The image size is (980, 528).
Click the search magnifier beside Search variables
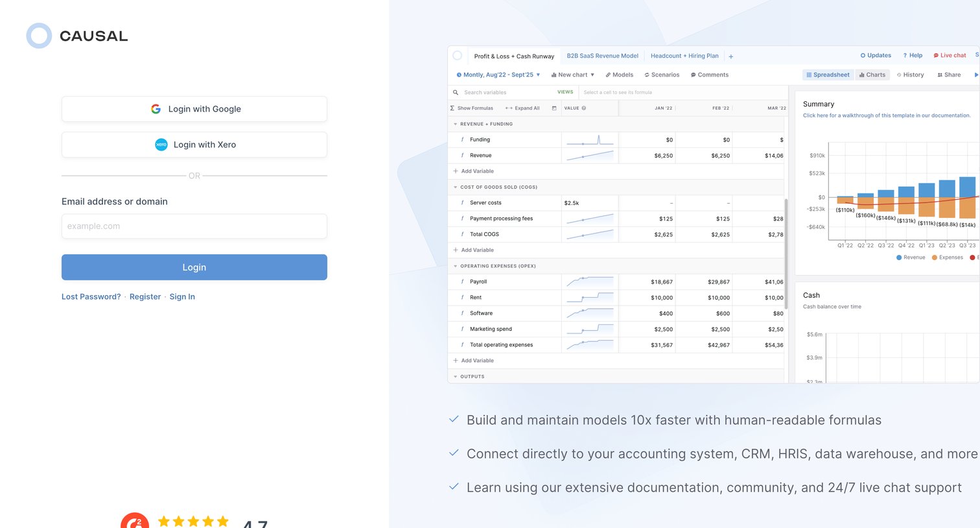(x=456, y=92)
